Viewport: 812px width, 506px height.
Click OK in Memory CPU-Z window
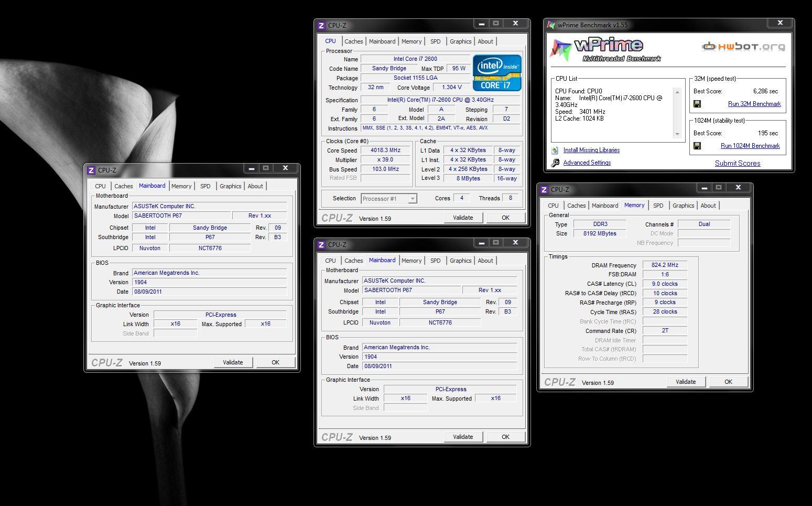728,382
